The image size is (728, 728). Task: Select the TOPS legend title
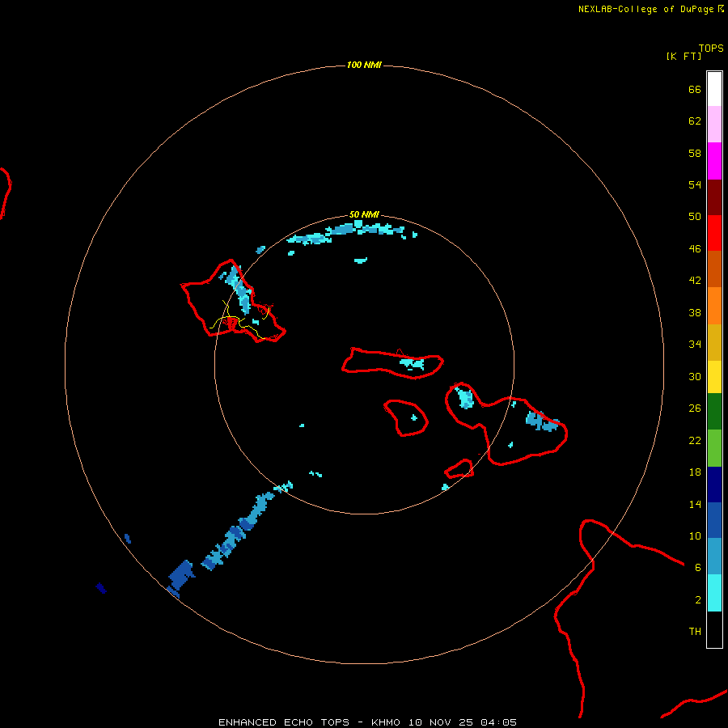[711, 49]
